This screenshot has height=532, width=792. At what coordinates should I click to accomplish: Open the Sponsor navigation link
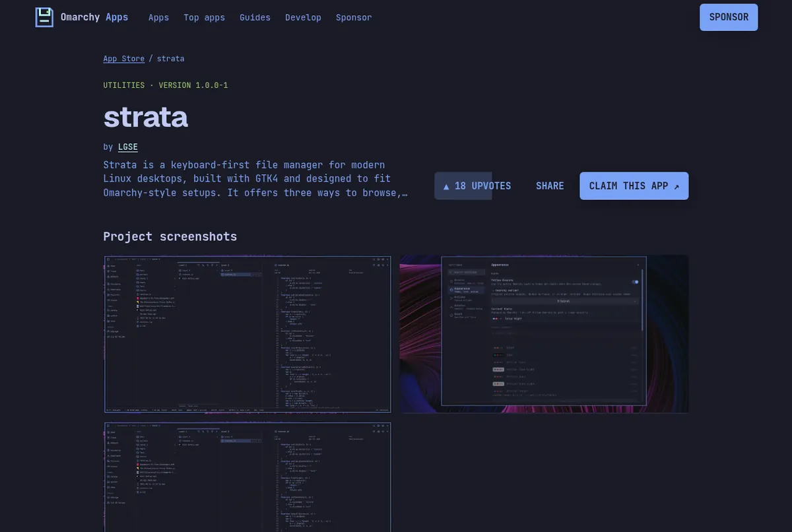[x=354, y=18]
